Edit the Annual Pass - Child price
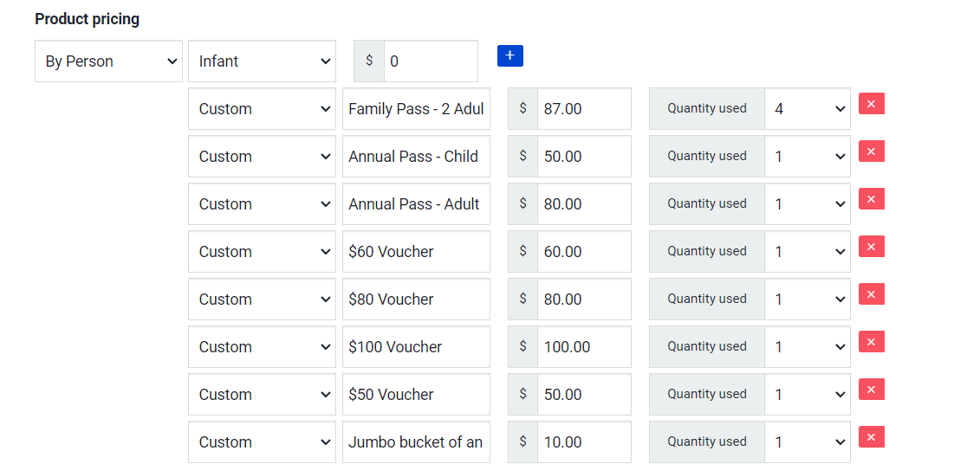Image resolution: width=980 pixels, height=464 pixels. click(x=583, y=157)
